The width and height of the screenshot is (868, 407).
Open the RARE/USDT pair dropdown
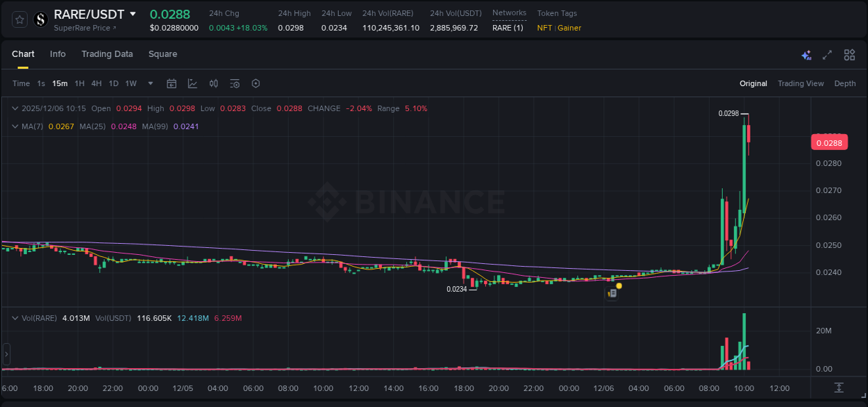coord(133,14)
